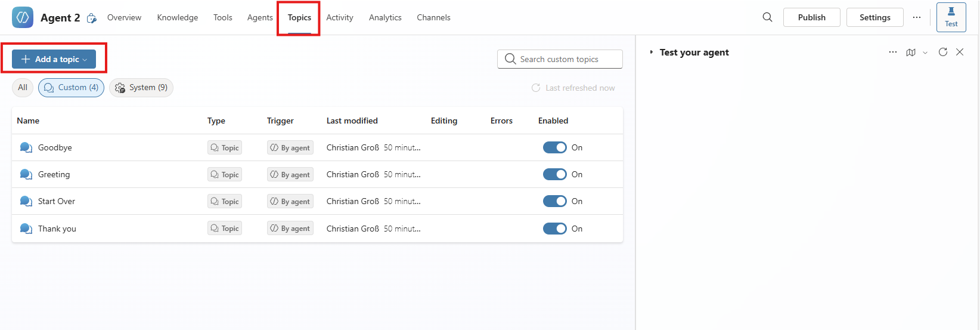This screenshot has width=980, height=330.
Task: Click the Errors column header
Action: [x=501, y=121]
